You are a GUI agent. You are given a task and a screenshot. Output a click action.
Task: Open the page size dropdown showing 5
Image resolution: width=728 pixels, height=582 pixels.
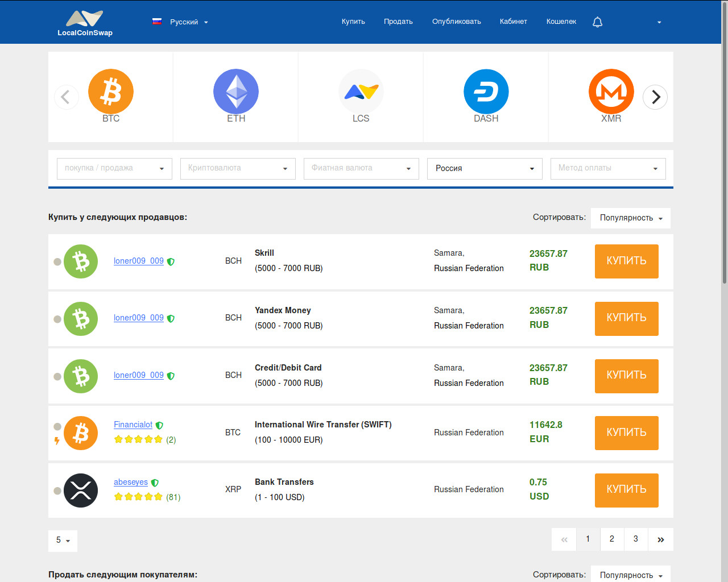(x=63, y=541)
